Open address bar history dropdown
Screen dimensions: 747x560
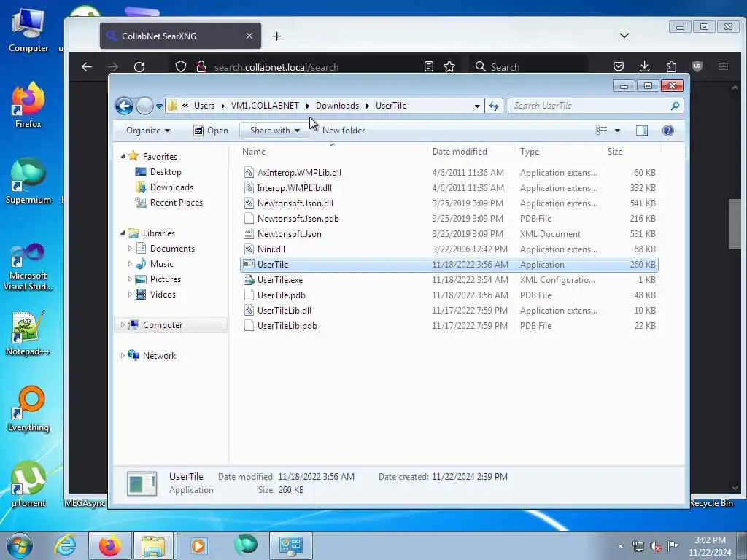[x=477, y=106]
